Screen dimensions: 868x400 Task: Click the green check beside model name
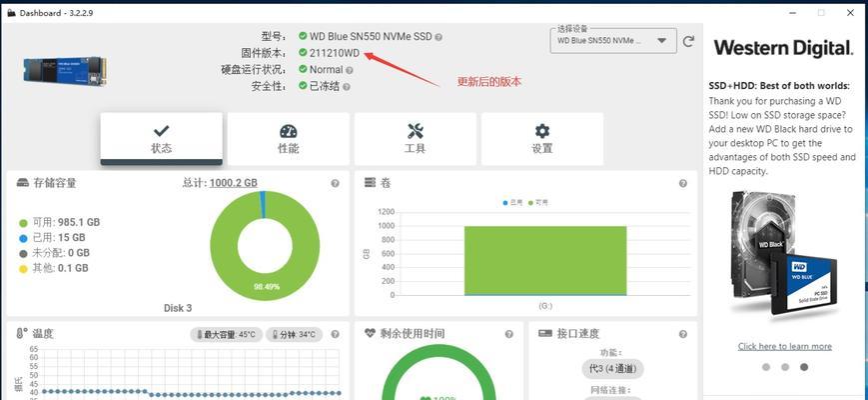(303, 36)
